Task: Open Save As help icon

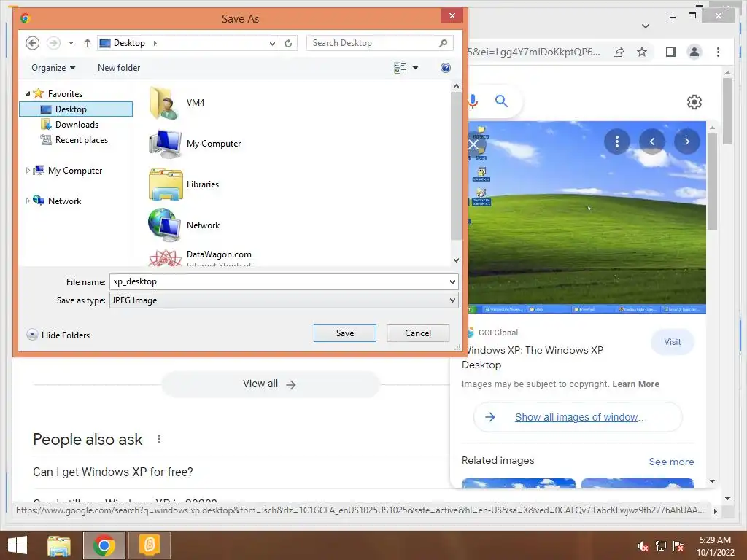Action: pyautogui.click(x=446, y=68)
